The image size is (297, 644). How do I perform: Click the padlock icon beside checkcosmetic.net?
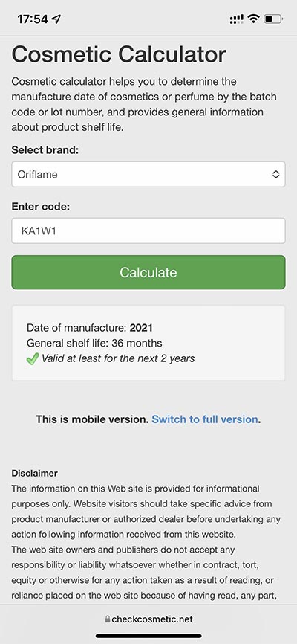(108, 619)
